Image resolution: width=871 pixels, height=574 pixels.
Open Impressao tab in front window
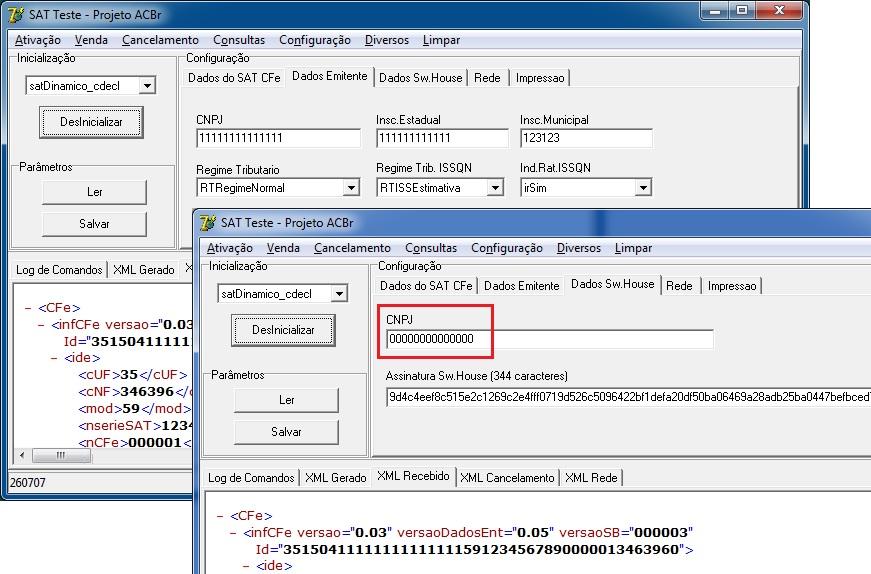point(732,286)
